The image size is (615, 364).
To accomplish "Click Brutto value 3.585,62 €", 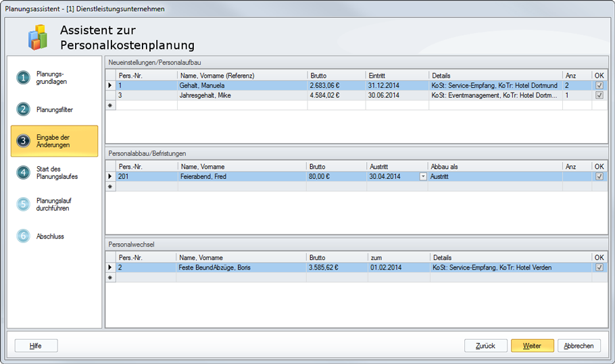I will click(x=337, y=267).
